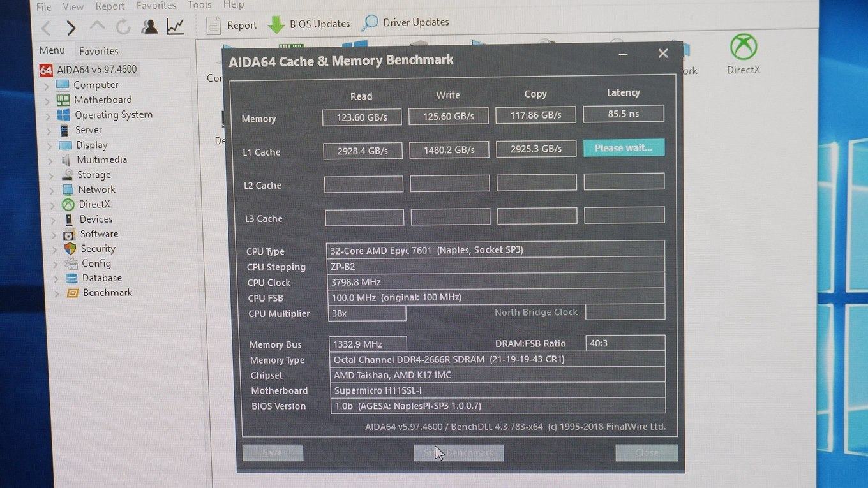Open the graph chart toolbar icon
Image resolution: width=868 pixels, height=488 pixels.
pyautogui.click(x=175, y=26)
